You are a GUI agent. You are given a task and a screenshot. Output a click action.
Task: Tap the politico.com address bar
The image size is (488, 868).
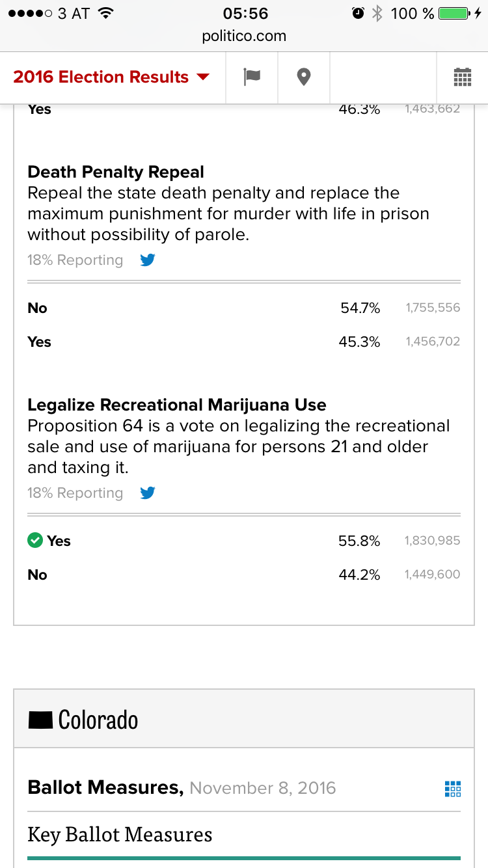coord(244,36)
